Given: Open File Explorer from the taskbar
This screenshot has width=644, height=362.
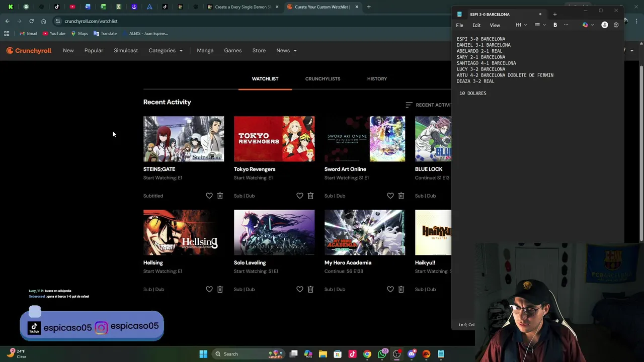Looking at the screenshot, I should pyautogui.click(x=323, y=354).
